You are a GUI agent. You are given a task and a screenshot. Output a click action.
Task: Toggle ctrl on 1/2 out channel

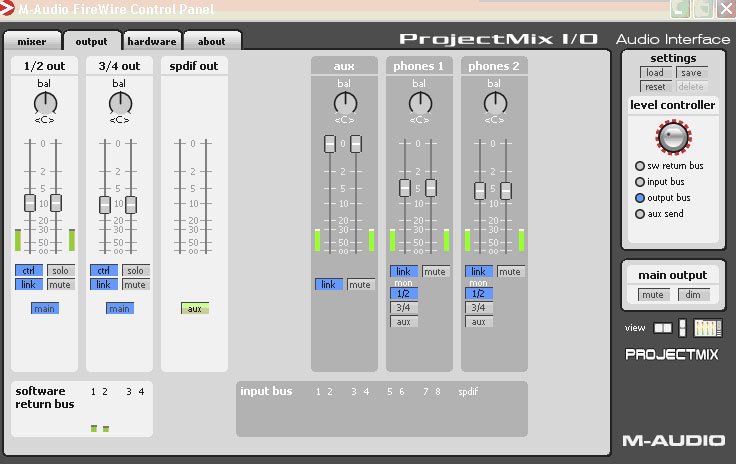pyautogui.click(x=29, y=270)
